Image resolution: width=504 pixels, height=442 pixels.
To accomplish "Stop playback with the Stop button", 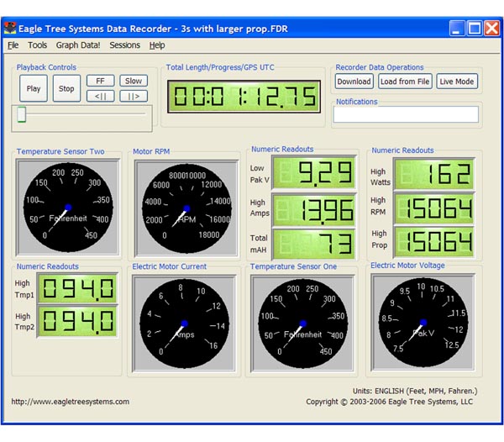I will pos(66,88).
